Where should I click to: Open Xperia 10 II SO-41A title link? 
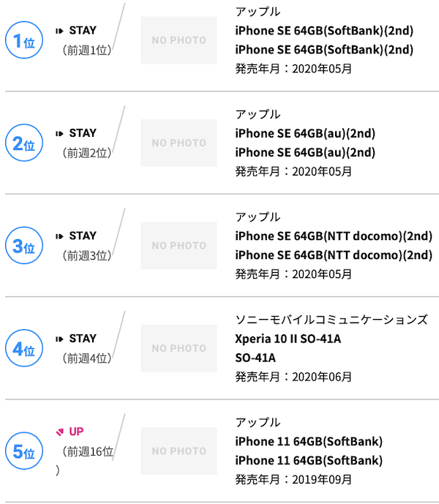(288, 339)
